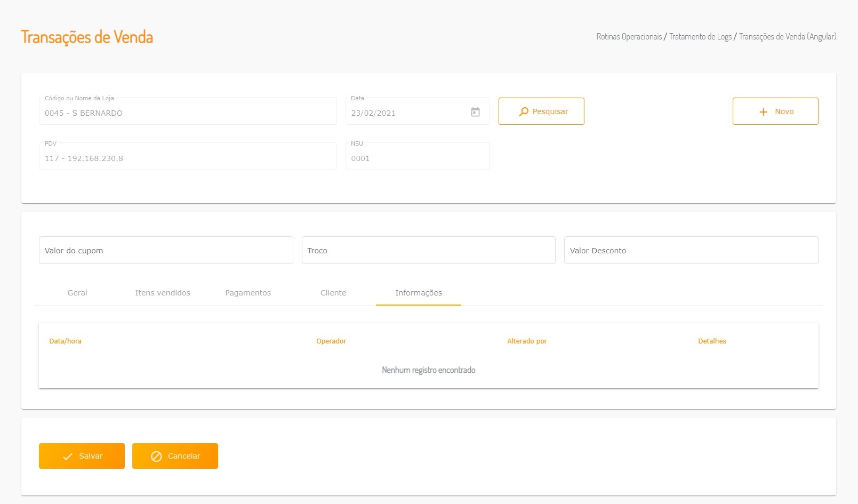Click the Valor Desconto field
This screenshot has width=858, height=504.
point(691,250)
